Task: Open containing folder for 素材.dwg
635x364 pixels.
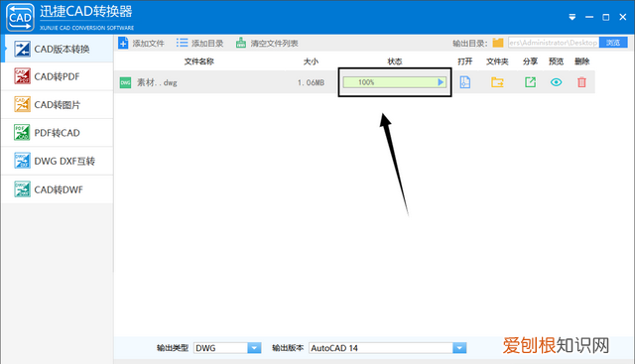Action: tap(497, 82)
